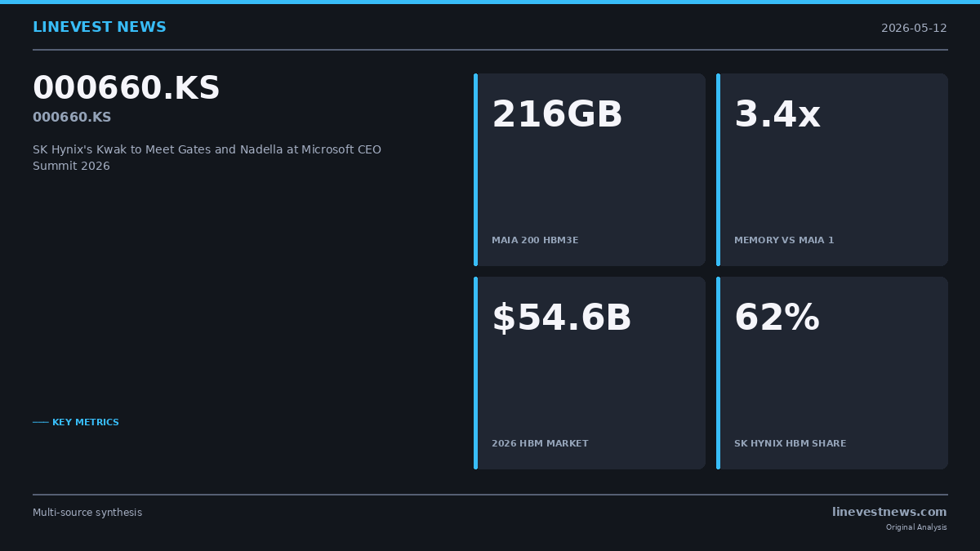Click the 2026-05-12 date label

[x=914, y=28]
